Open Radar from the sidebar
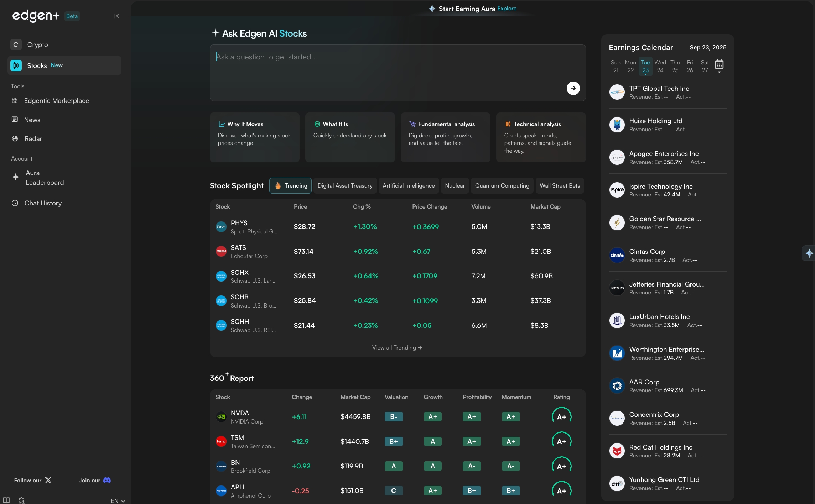Viewport: 815px width, 504px height. pos(33,139)
